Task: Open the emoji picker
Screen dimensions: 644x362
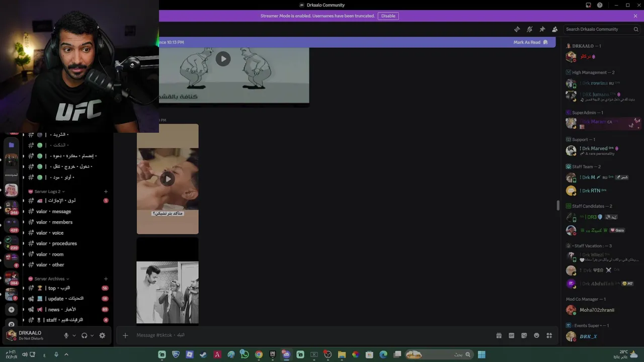Action: 536,335
